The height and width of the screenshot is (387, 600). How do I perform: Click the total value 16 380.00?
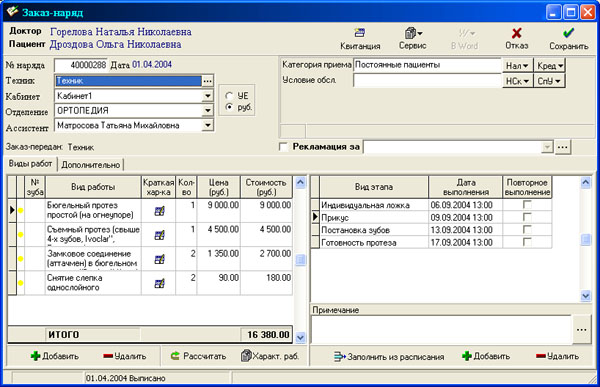[266, 335]
